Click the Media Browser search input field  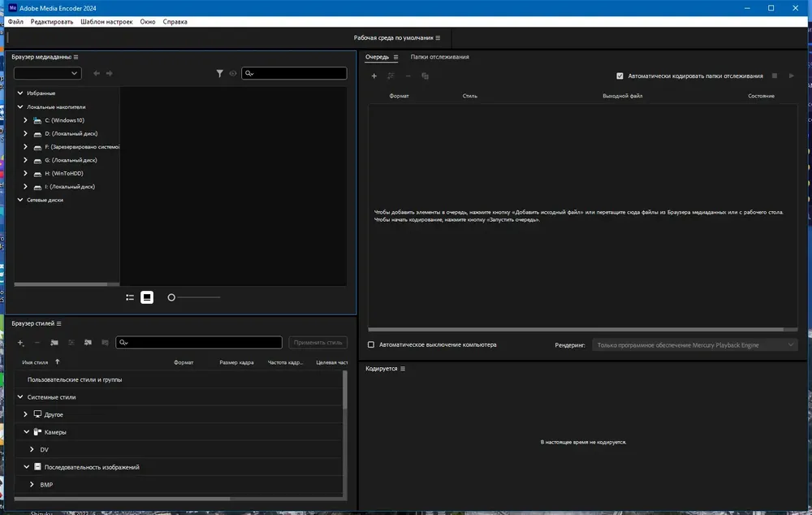coord(294,74)
